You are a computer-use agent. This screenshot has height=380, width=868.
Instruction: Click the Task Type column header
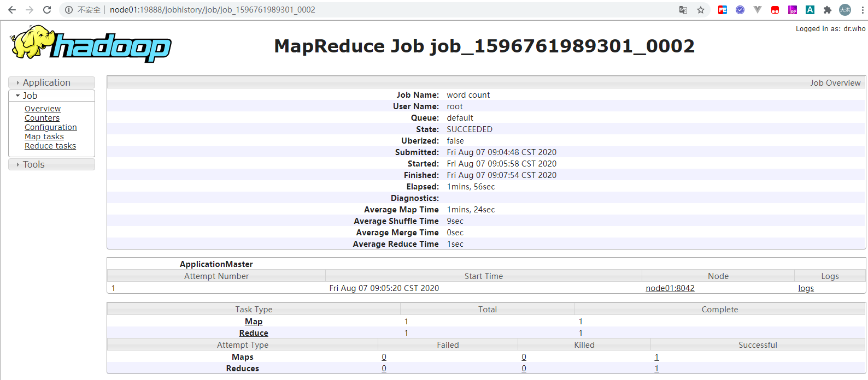tap(254, 310)
